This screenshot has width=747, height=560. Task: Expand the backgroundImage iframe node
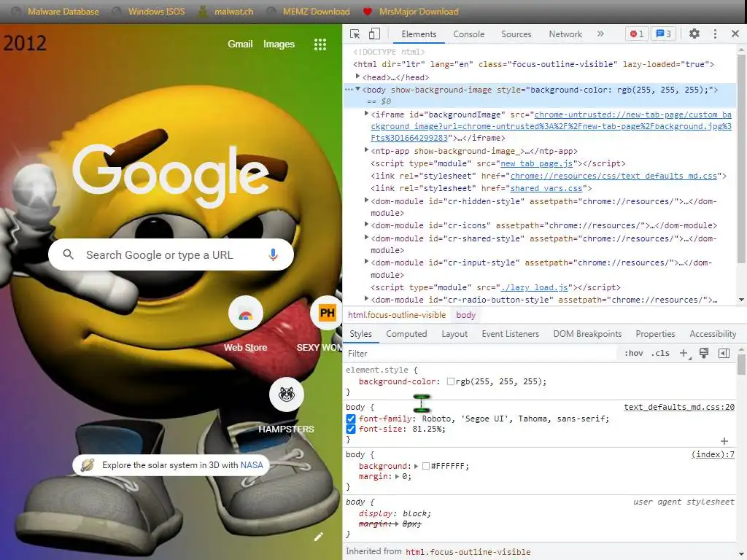[x=366, y=114]
